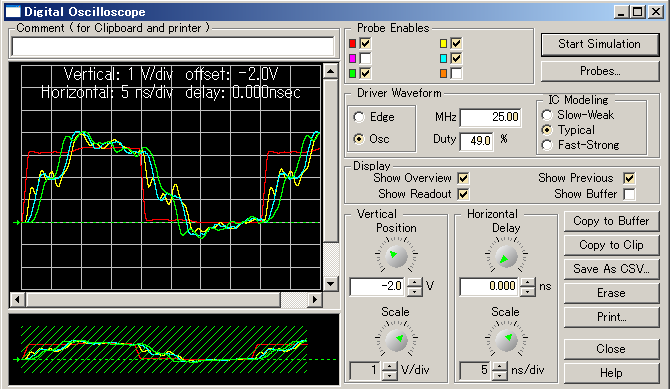
Task: Decrease the ns/div horizontal scale stepper
Action: [499, 375]
